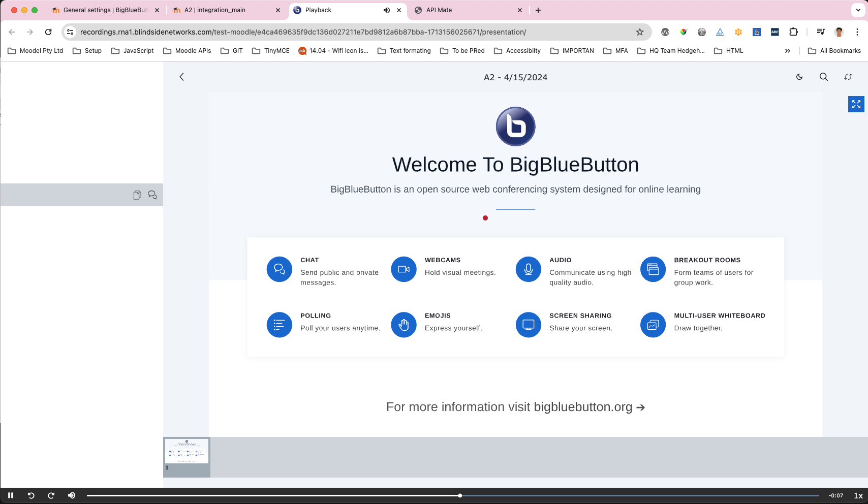Open the Chrome three-dot menu
This screenshot has width=868, height=504.
pos(857,32)
